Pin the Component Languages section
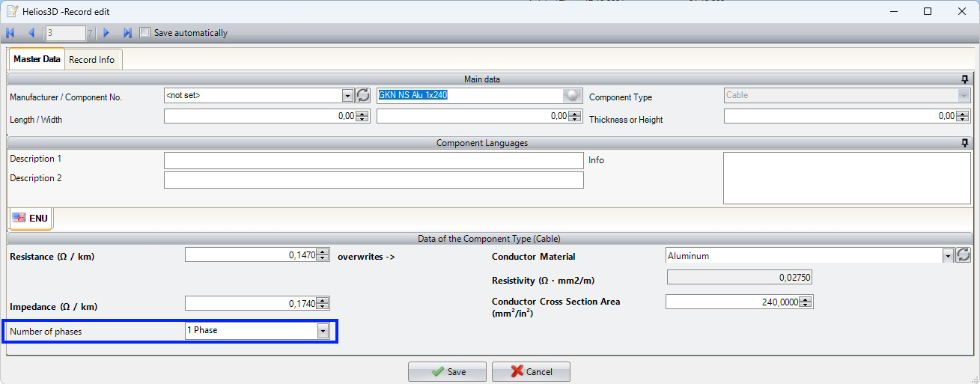This screenshot has height=384, width=980. [965, 143]
